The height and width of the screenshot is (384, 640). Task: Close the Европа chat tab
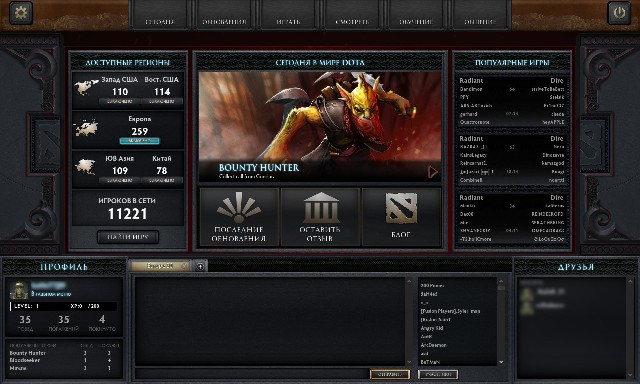click(184, 266)
